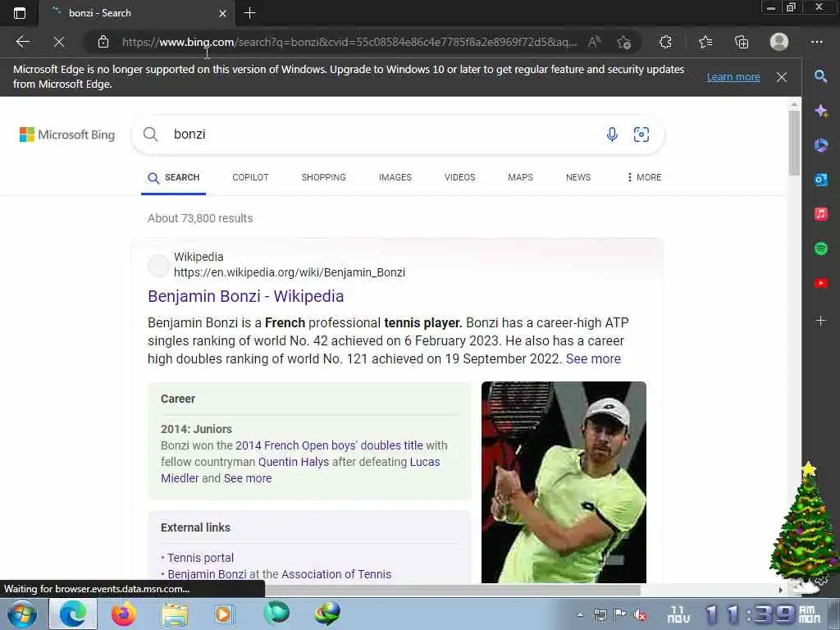Screen dimensions: 840x630
Task: Click the muted volume tray icon
Action: coord(638,615)
